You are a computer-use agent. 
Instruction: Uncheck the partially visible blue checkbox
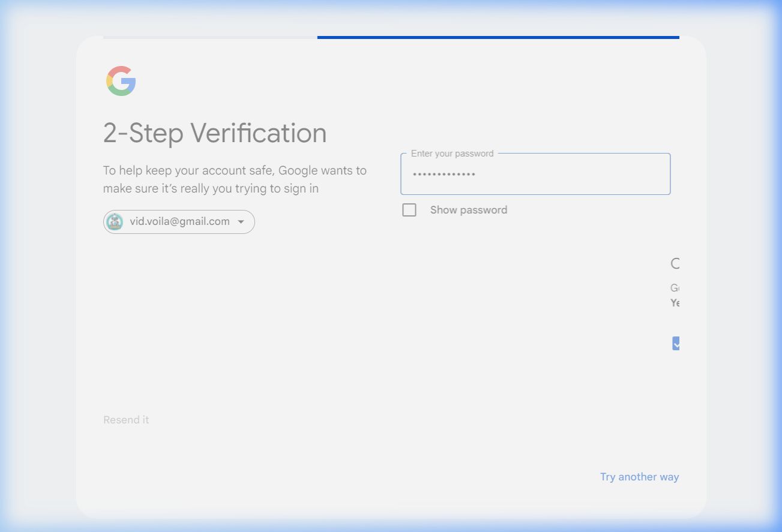[676, 344]
